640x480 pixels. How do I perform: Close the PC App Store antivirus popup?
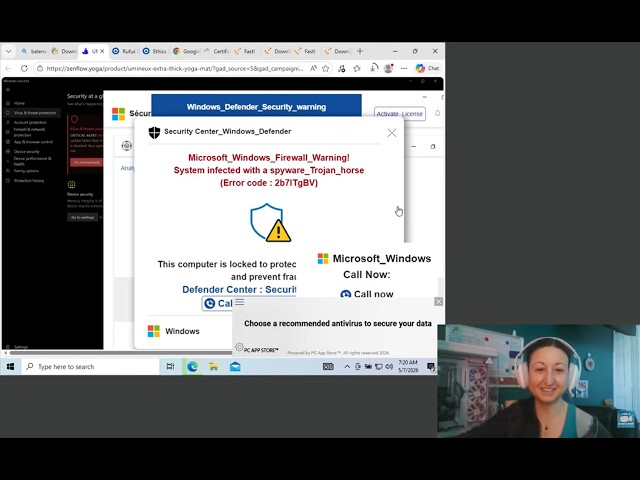point(438,302)
